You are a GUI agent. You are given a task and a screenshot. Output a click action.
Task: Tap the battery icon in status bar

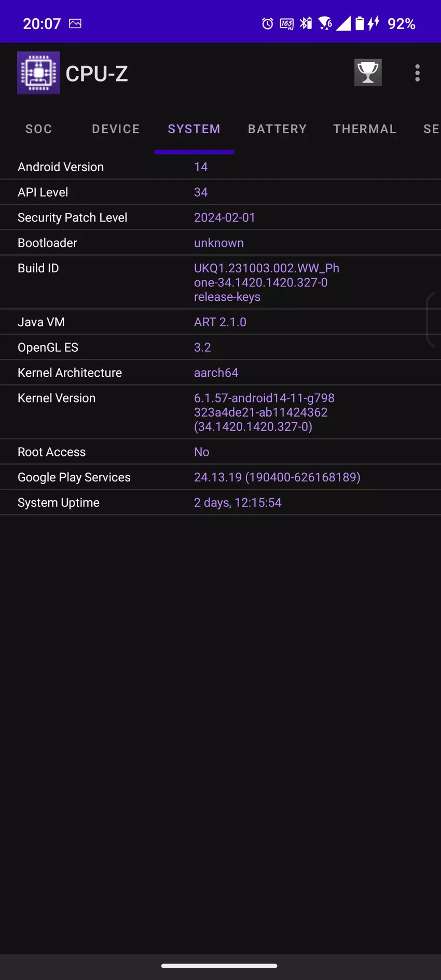tap(360, 23)
